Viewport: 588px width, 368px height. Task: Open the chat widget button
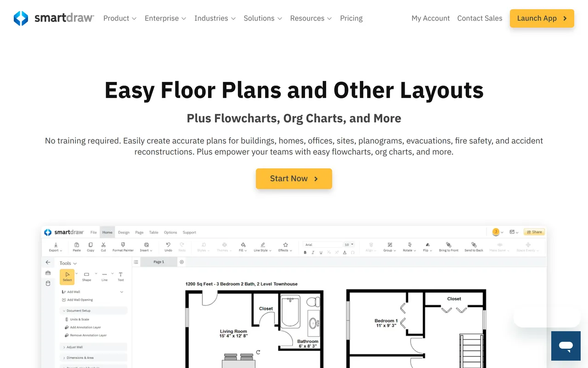566,346
